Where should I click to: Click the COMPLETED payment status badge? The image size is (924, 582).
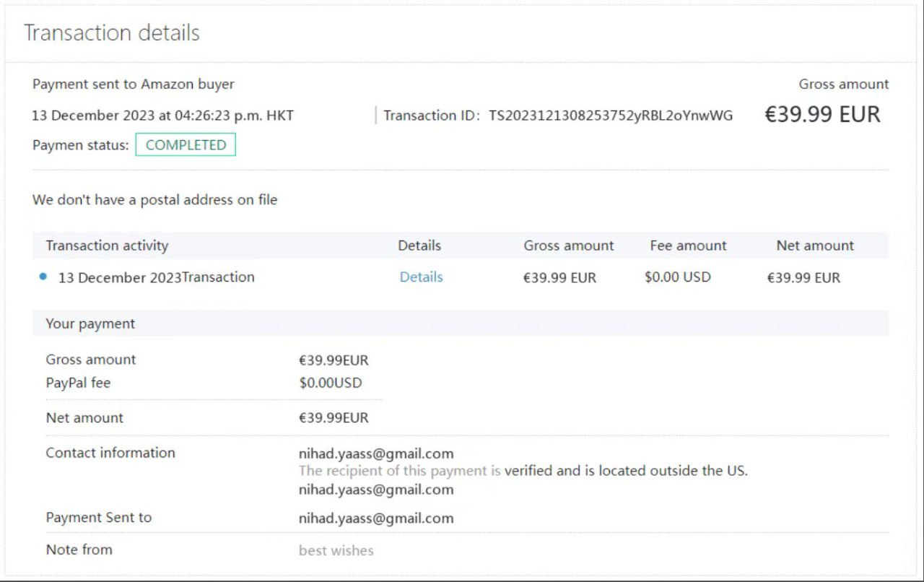pos(186,145)
